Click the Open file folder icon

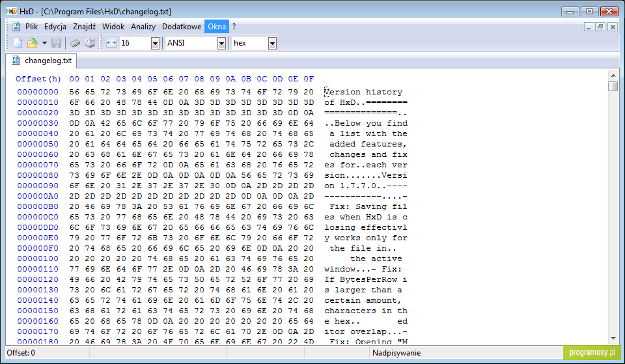click(x=33, y=43)
